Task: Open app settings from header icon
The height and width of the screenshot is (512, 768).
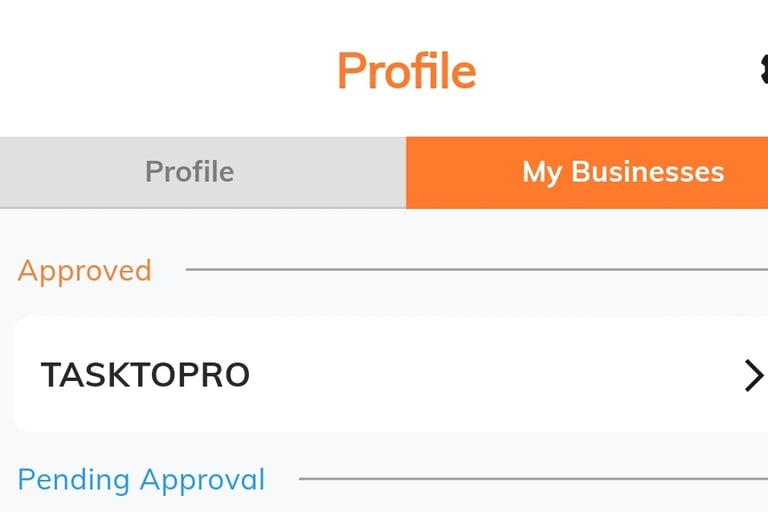Action: tap(763, 68)
